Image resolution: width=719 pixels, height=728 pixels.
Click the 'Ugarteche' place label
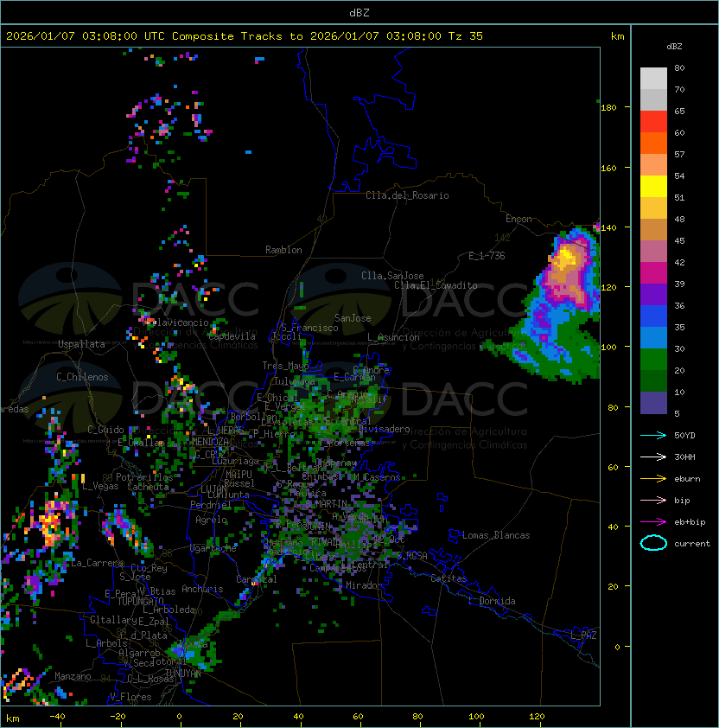click(213, 548)
